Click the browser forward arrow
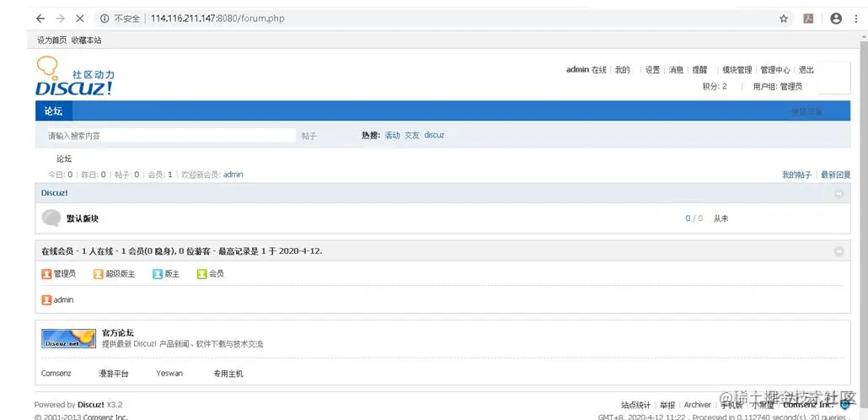Viewport: 868px width, 420px height. pyautogui.click(x=60, y=19)
